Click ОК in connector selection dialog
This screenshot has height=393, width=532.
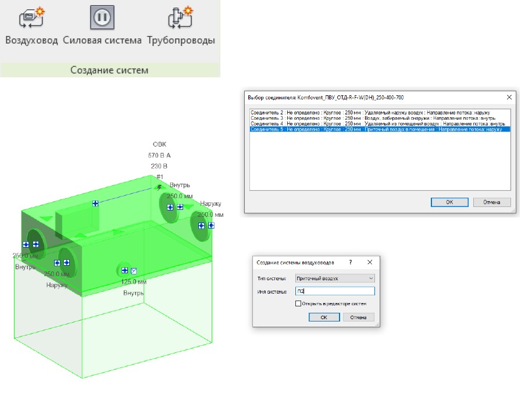coord(449,202)
